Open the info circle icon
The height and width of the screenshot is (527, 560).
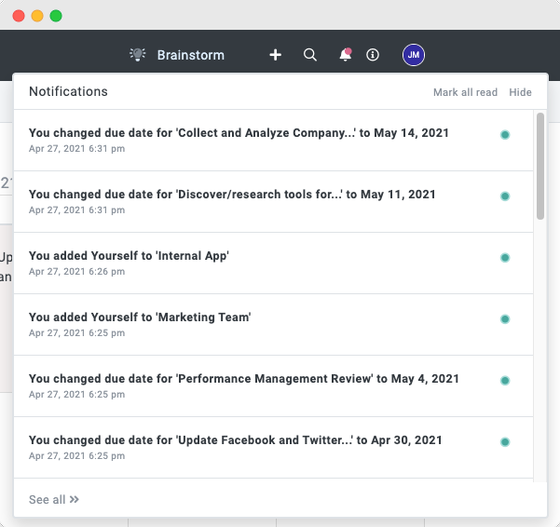[372, 55]
